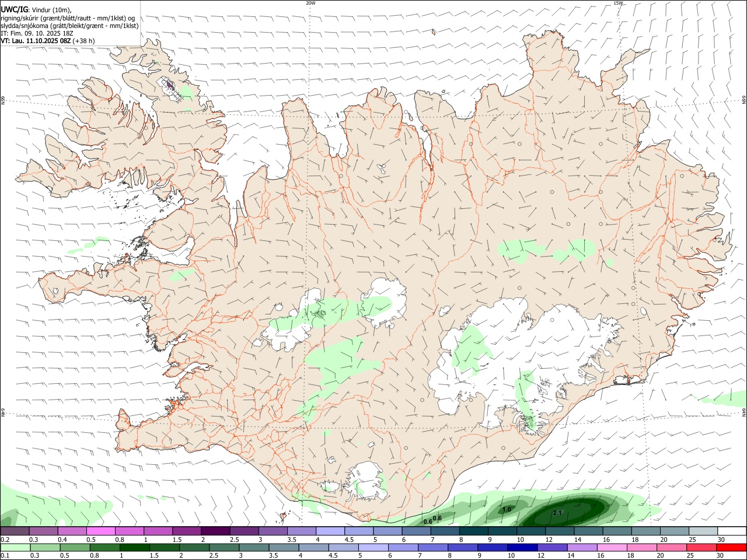Click the '30' label in the rain legend row
The image size is (747, 560).
click(x=721, y=556)
